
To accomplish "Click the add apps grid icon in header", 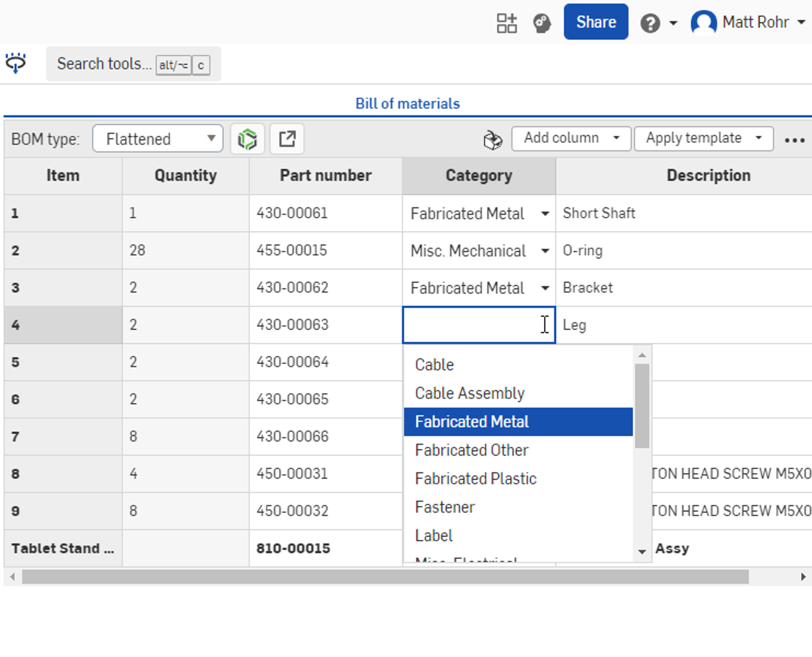I will (506, 22).
